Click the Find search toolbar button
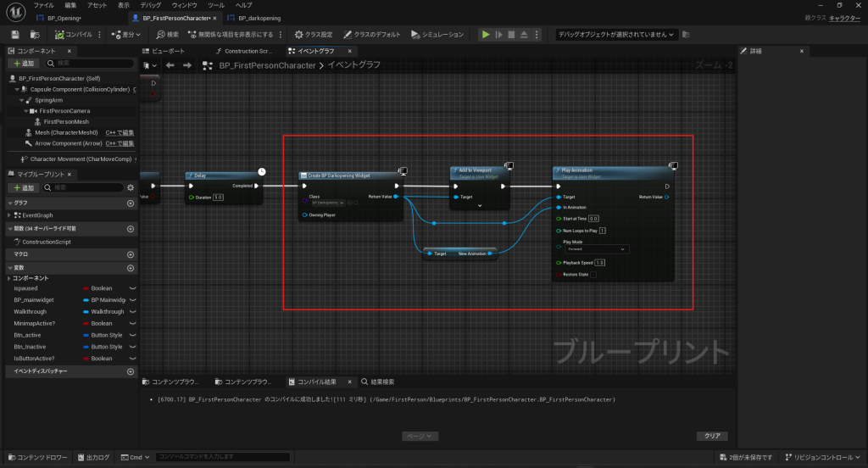This screenshot has height=468, width=868. 167,35
